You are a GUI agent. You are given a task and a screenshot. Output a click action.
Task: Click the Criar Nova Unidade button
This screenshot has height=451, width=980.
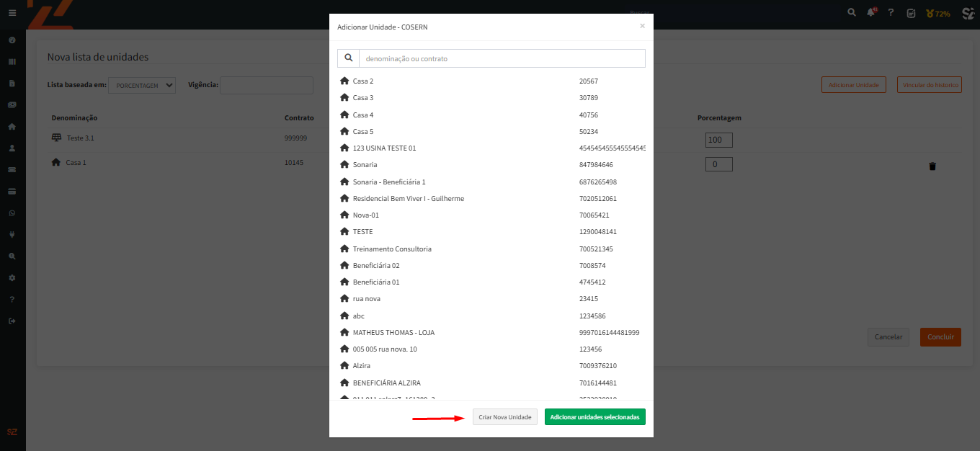(x=504, y=417)
